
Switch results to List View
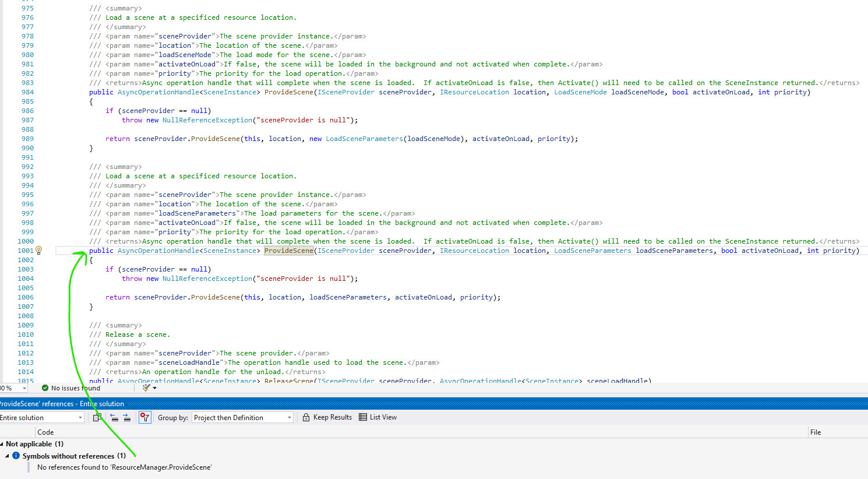[x=377, y=417]
